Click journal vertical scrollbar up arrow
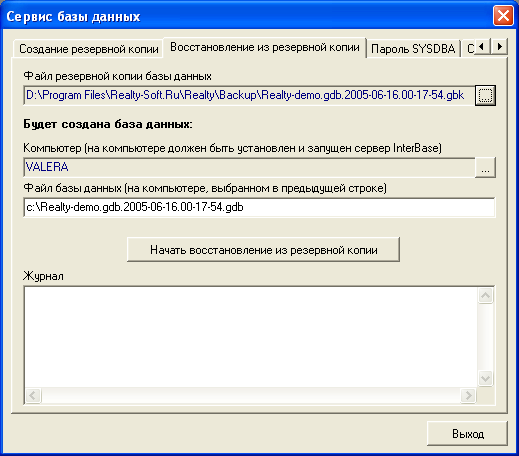Image resolution: width=519 pixels, height=456 pixels. (x=485, y=295)
